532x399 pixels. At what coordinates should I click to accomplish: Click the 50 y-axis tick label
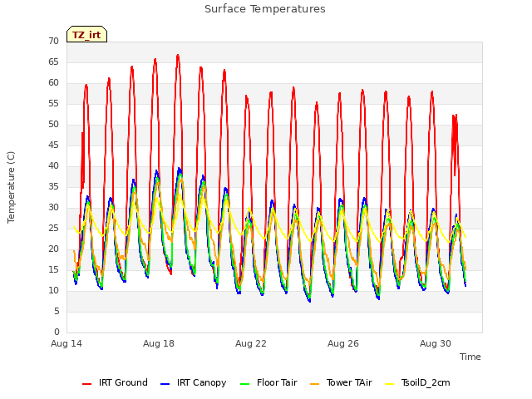[53, 125]
